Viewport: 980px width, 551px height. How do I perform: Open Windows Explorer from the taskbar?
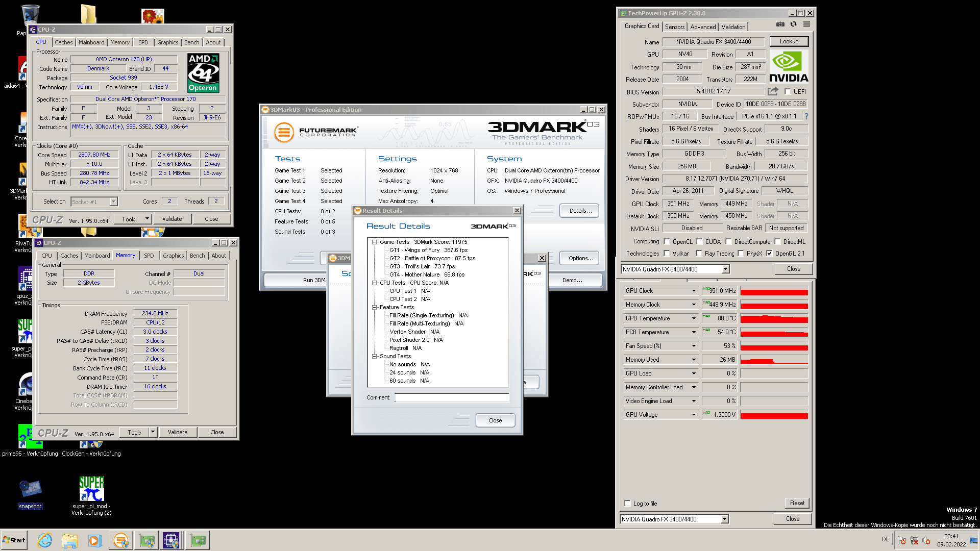point(70,540)
